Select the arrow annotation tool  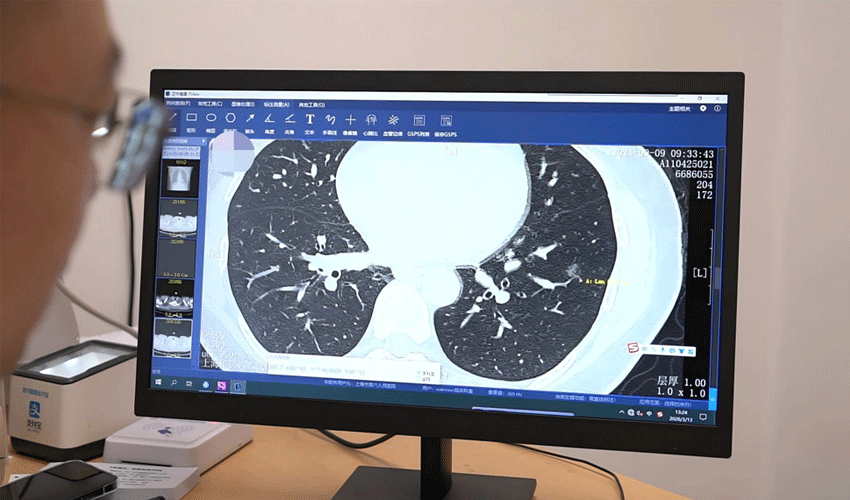pos(250,118)
